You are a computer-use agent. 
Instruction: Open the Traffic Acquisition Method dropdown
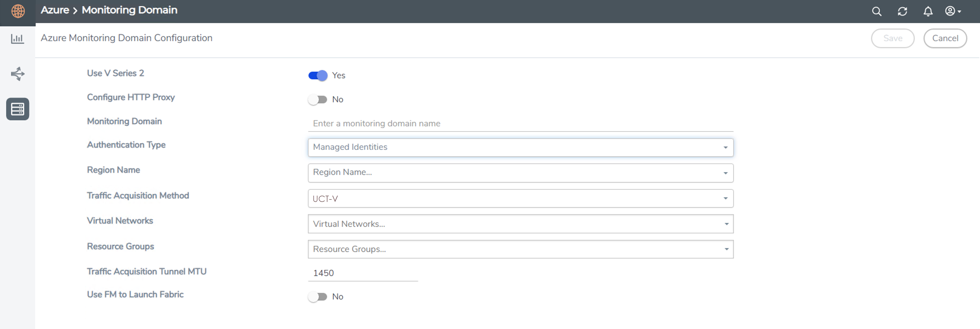click(x=520, y=199)
